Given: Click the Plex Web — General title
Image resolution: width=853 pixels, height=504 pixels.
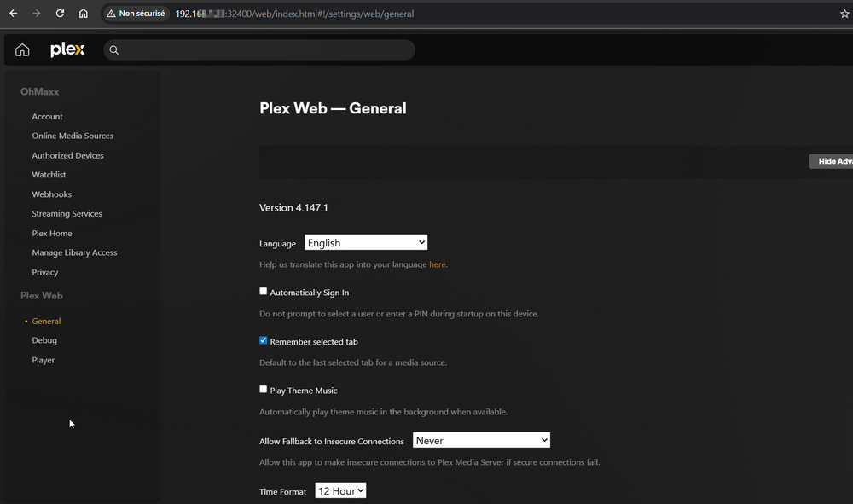Looking at the screenshot, I should 333,108.
